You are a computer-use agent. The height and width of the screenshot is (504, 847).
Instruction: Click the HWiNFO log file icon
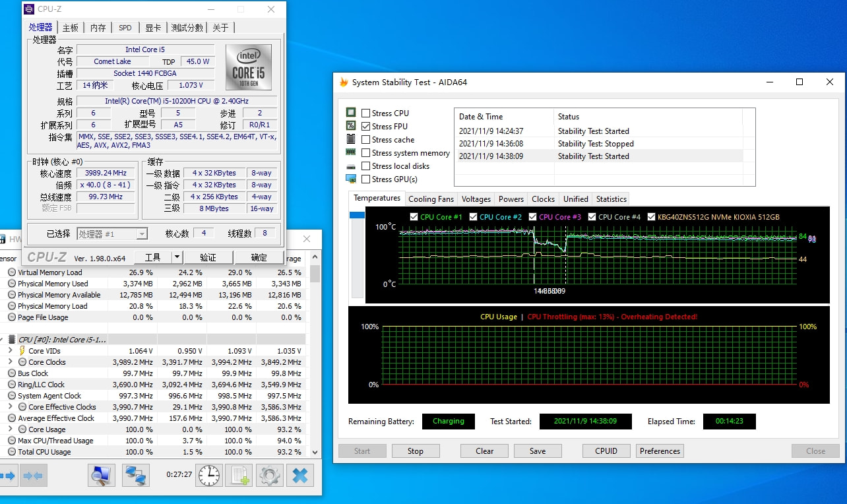tap(239, 475)
